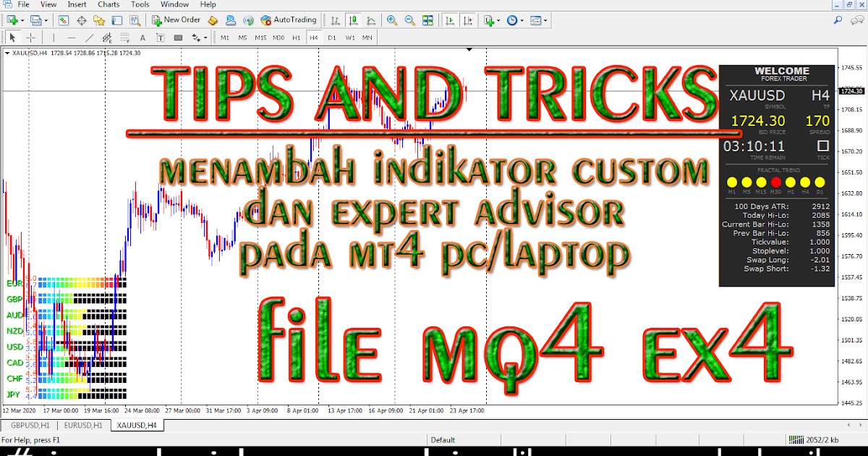868x456 pixels.
Task: Click the MQL5 community person icon
Action: coord(230,20)
